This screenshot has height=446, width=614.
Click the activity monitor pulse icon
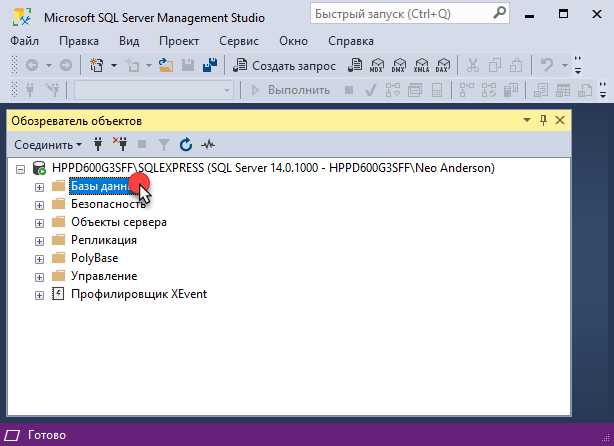click(208, 145)
